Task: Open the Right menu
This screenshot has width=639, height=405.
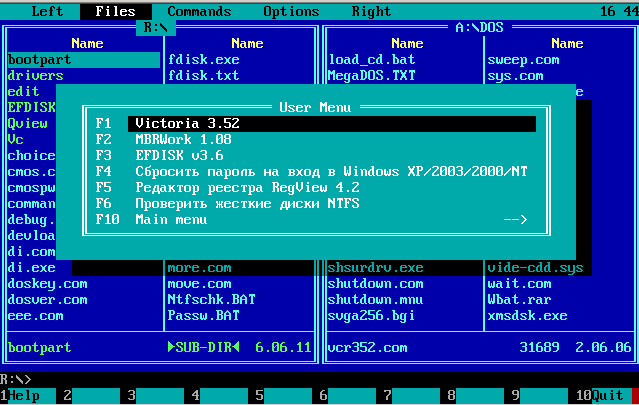Action: 371,11
